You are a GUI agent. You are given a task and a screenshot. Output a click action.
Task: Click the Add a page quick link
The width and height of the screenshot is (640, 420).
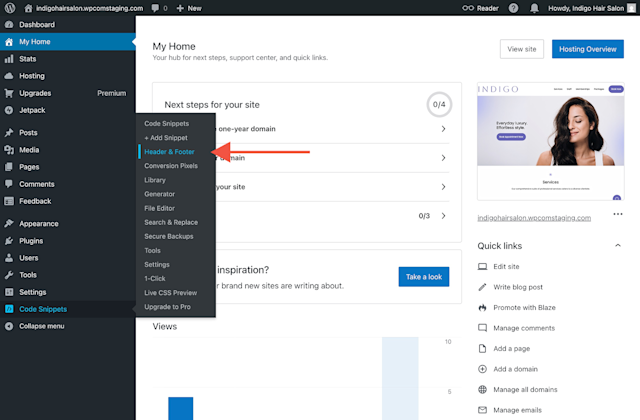pyautogui.click(x=511, y=349)
